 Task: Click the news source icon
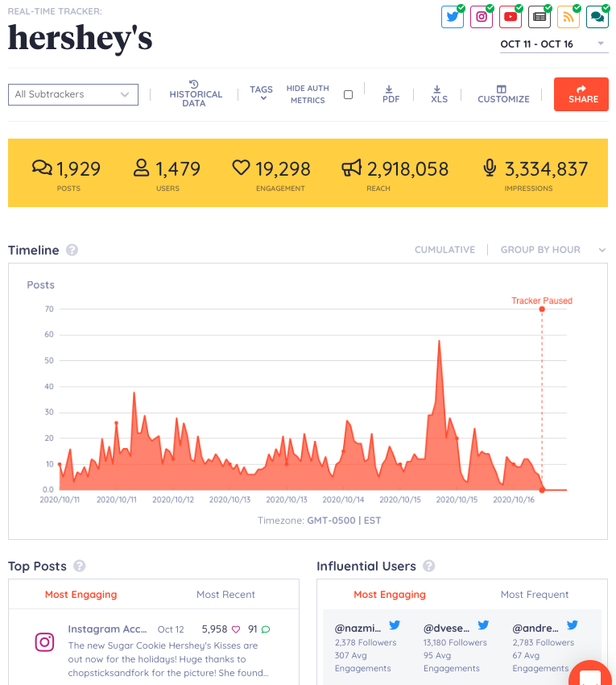point(540,17)
